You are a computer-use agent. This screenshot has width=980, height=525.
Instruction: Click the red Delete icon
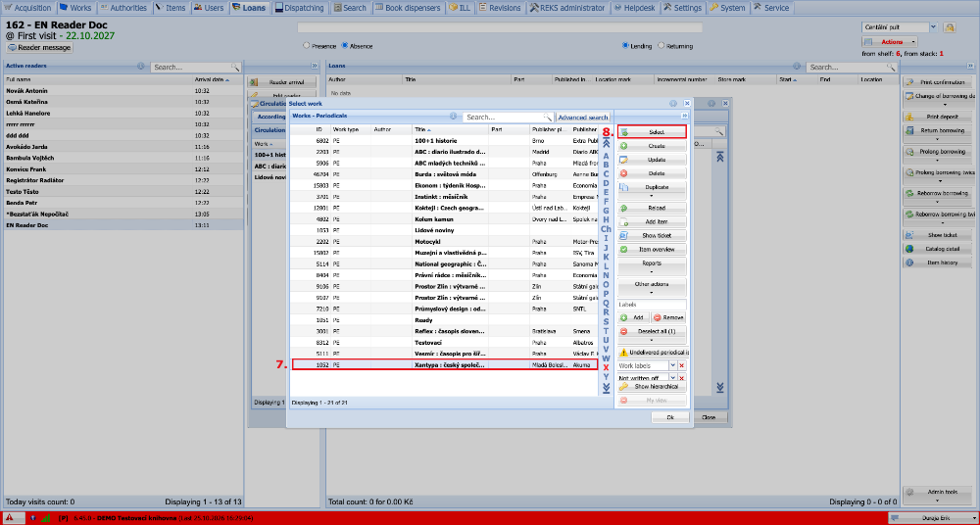pyautogui.click(x=623, y=173)
